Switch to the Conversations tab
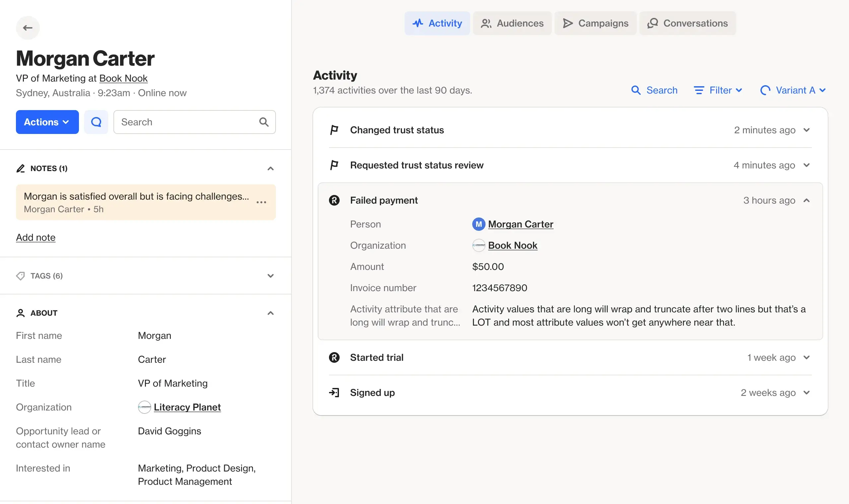This screenshot has height=504, width=849. (x=687, y=23)
